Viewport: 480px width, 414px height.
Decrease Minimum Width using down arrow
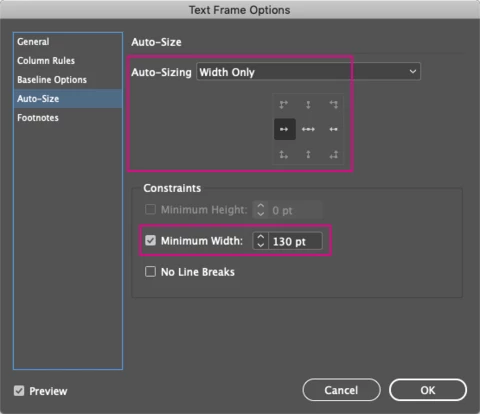pos(261,245)
